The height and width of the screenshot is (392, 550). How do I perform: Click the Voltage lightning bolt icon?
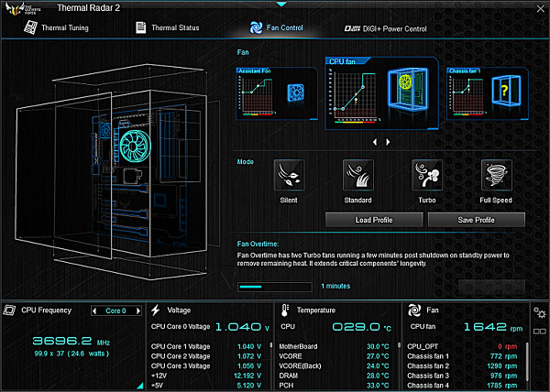click(x=156, y=310)
